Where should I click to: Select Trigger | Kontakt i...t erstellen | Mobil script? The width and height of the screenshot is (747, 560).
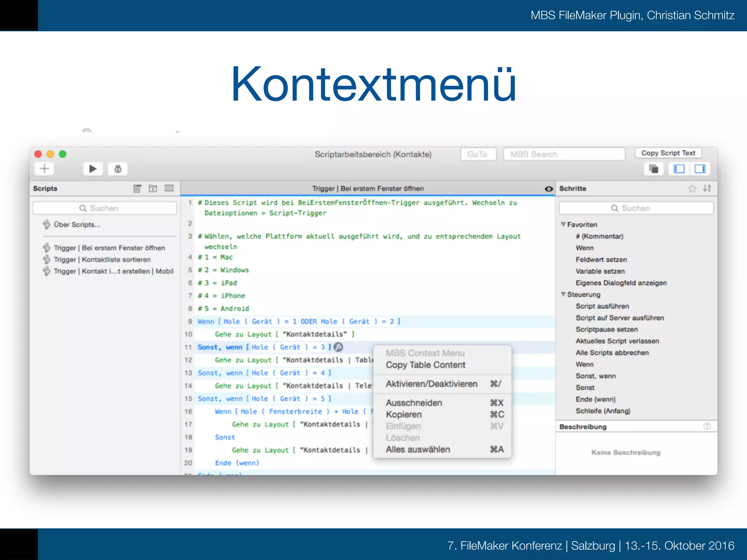(x=113, y=271)
